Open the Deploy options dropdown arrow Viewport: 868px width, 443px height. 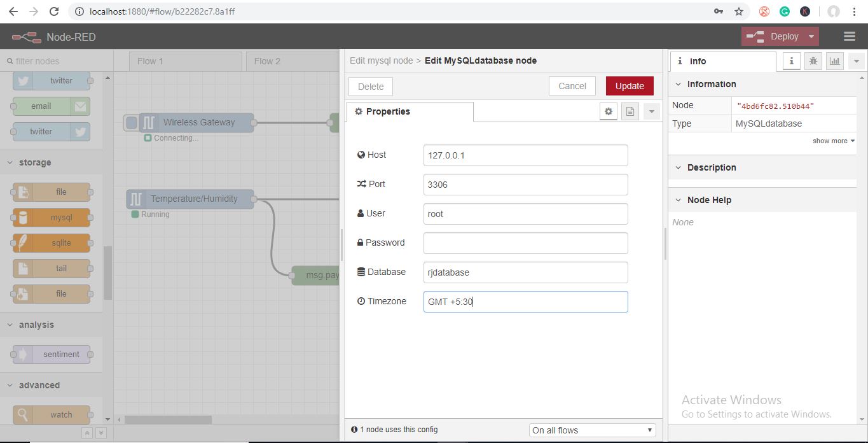pos(811,36)
